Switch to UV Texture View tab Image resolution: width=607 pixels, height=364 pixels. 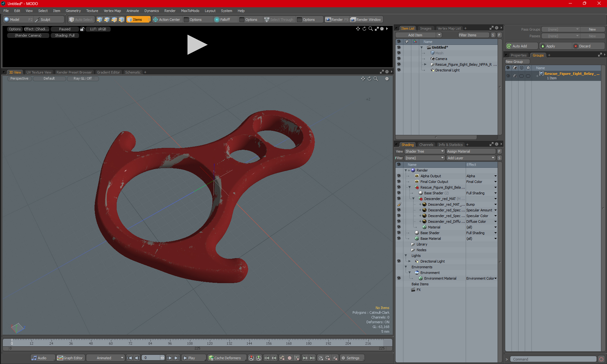tap(39, 72)
